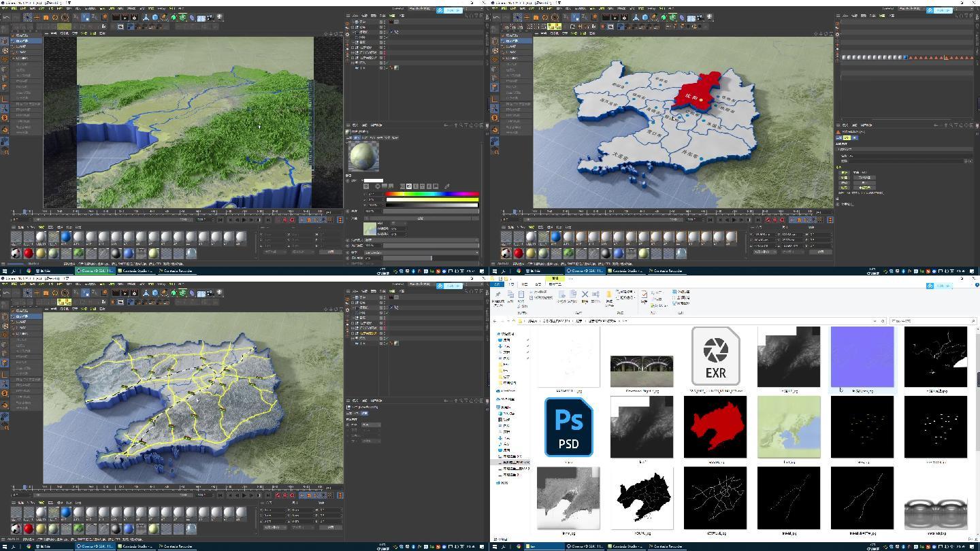The image size is (980, 551).
Task: Play the animation in green terrain C4D window
Action: [244, 220]
